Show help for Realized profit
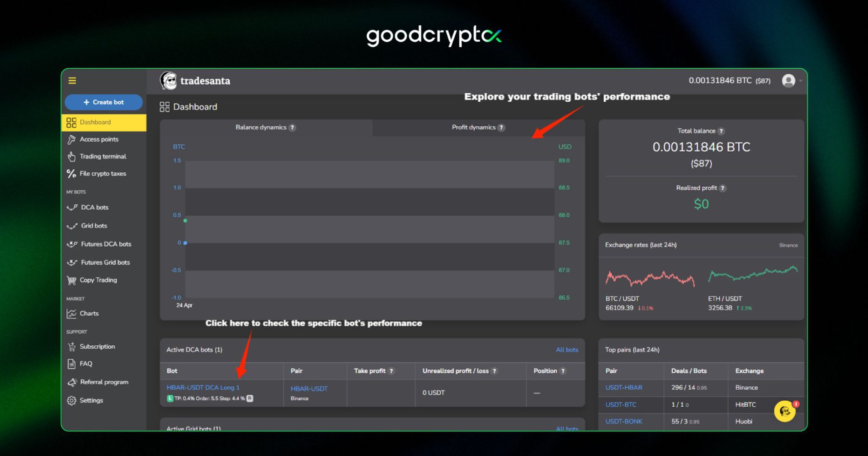The image size is (868, 456). pos(722,188)
